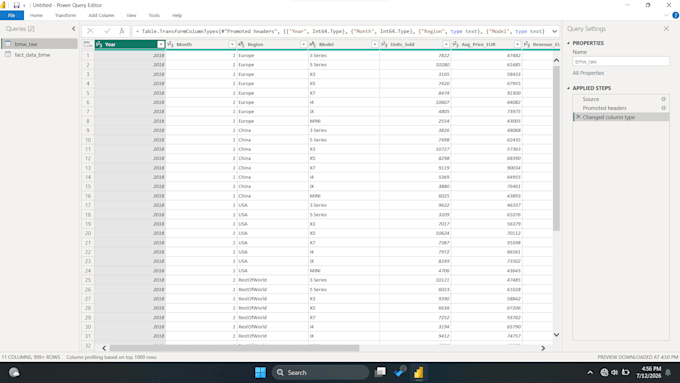Collapse the Queries pane chevron
This screenshot has width=680, height=383.
[x=73, y=29]
